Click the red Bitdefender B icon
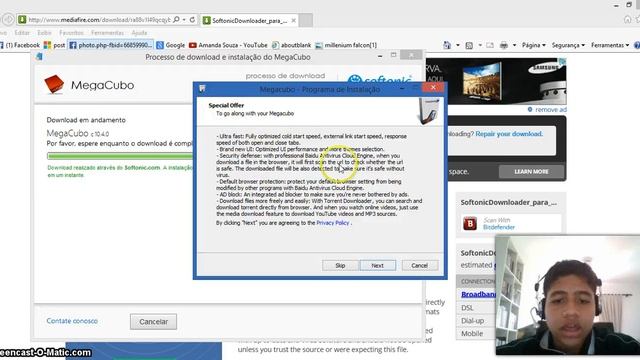 (x=470, y=224)
